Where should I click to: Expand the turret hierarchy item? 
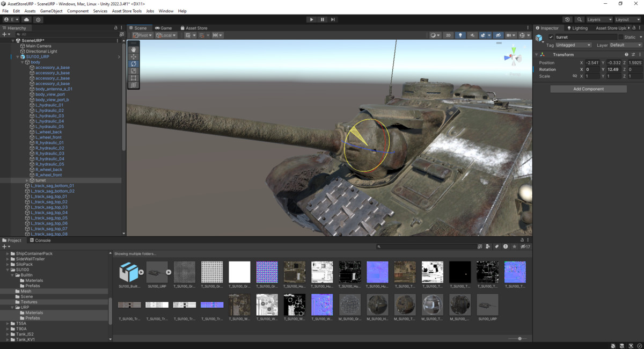[27, 180]
